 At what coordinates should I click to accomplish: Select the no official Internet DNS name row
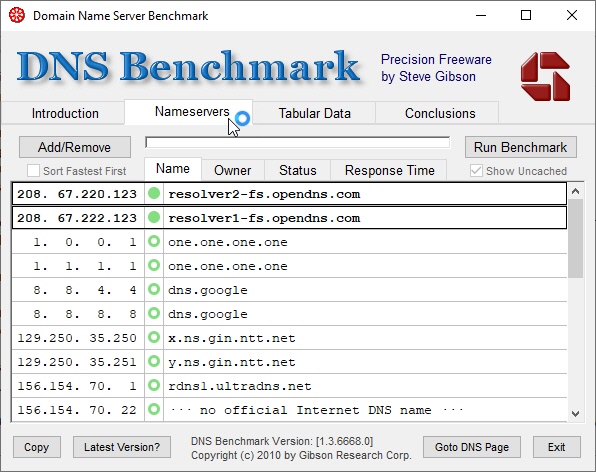coord(289,409)
